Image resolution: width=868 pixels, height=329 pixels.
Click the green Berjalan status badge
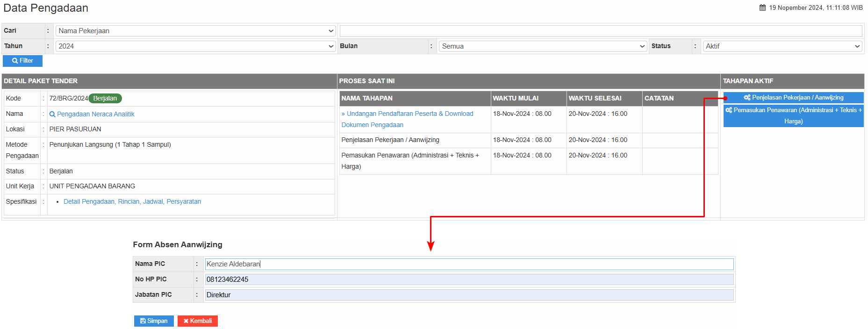105,98
